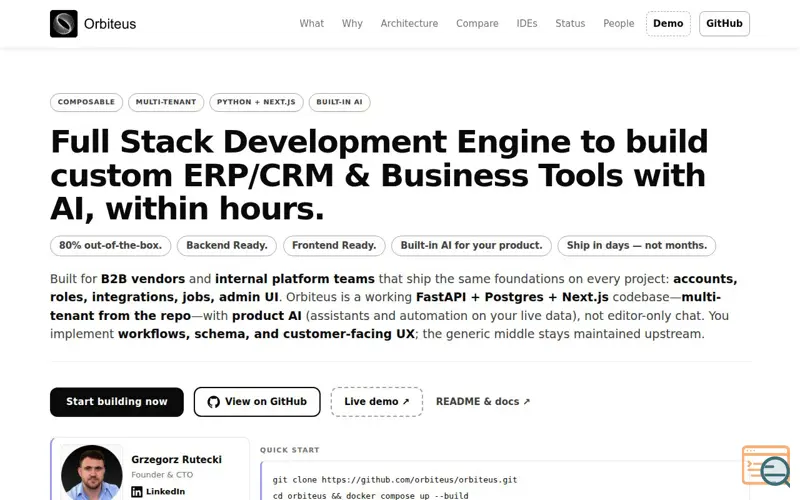
Task: Jump to the People section
Action: click(x=618, y=23)
